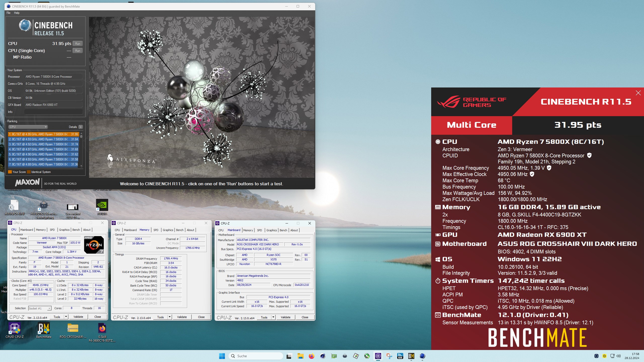
Task: Open the Ranking CPU dropdown in CINEBENCH
Action: tap(28, 127)
